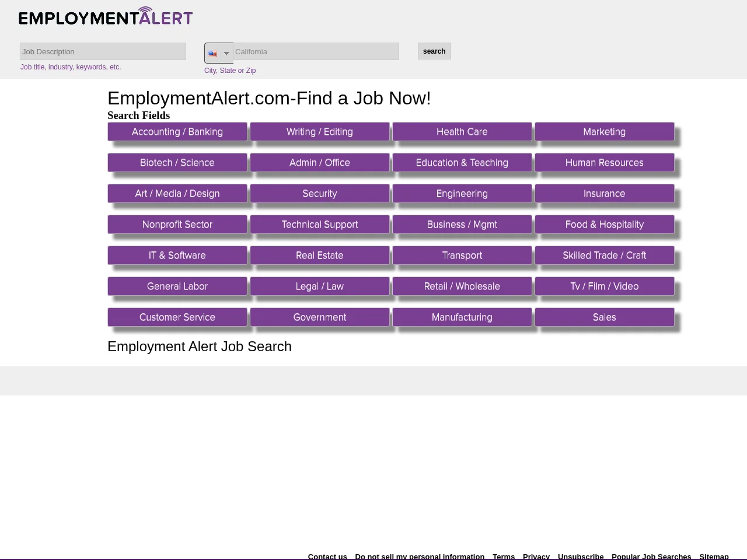This screenshot has height=560, width=747.
Task: Select Technical Support category
Action: [x=320, y=225]
